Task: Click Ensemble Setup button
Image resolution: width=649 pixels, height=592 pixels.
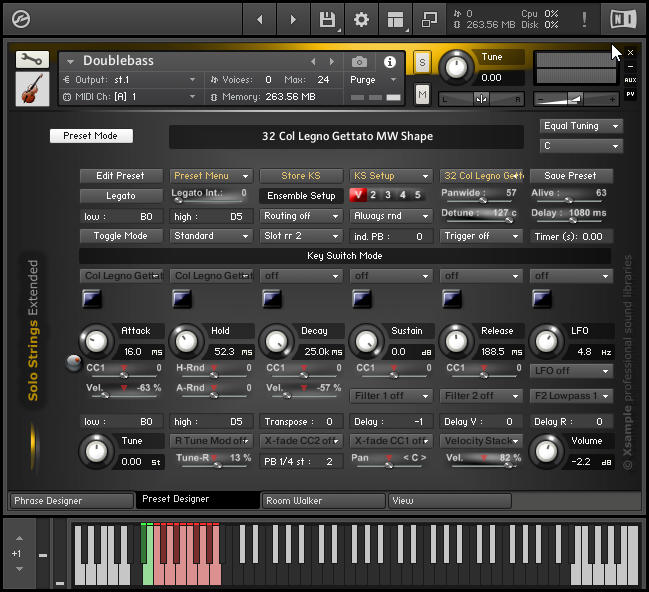Action: tap(301, 196)
